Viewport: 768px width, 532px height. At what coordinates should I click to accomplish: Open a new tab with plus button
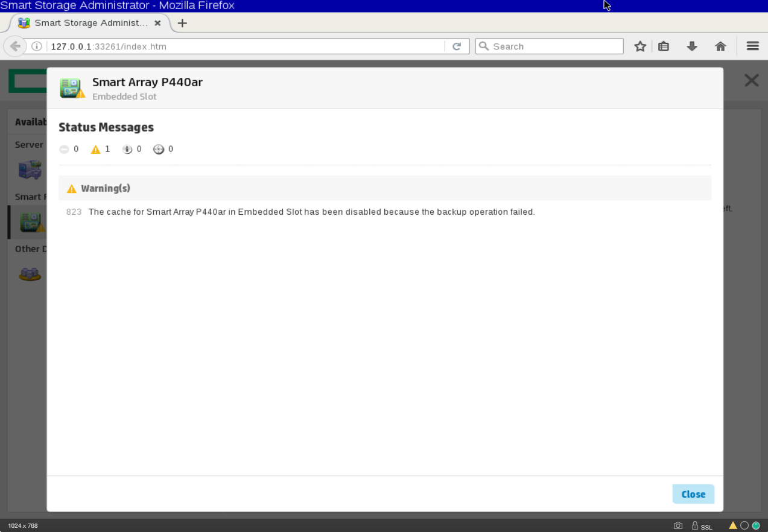(182, 23)
